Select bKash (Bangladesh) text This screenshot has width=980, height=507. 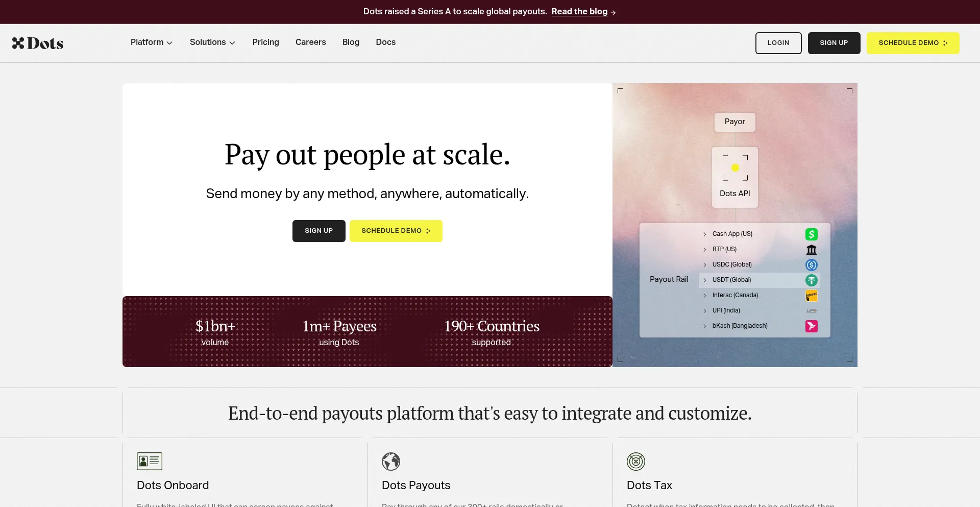coord(740,326)
